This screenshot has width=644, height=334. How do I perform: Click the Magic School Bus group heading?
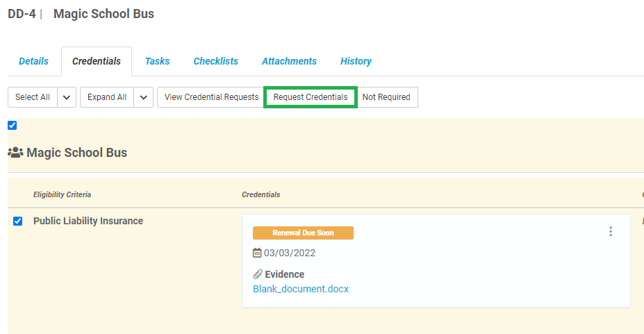click(77, 153)
